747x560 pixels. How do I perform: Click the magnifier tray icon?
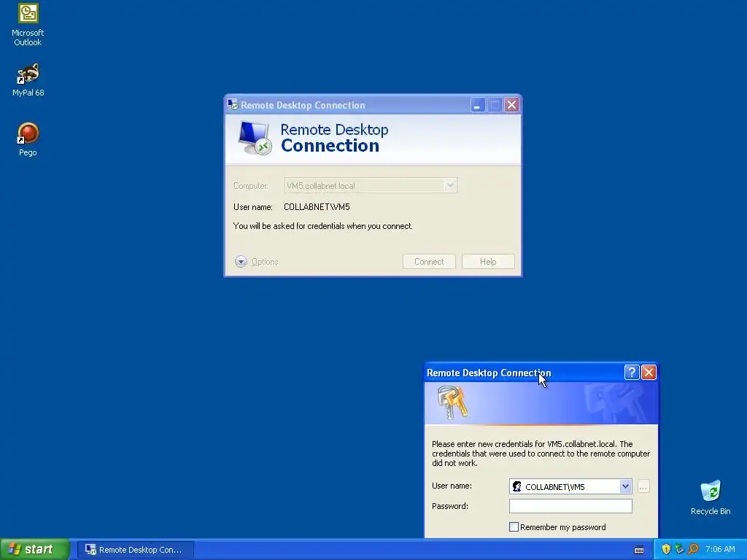(x=693, y=549)
